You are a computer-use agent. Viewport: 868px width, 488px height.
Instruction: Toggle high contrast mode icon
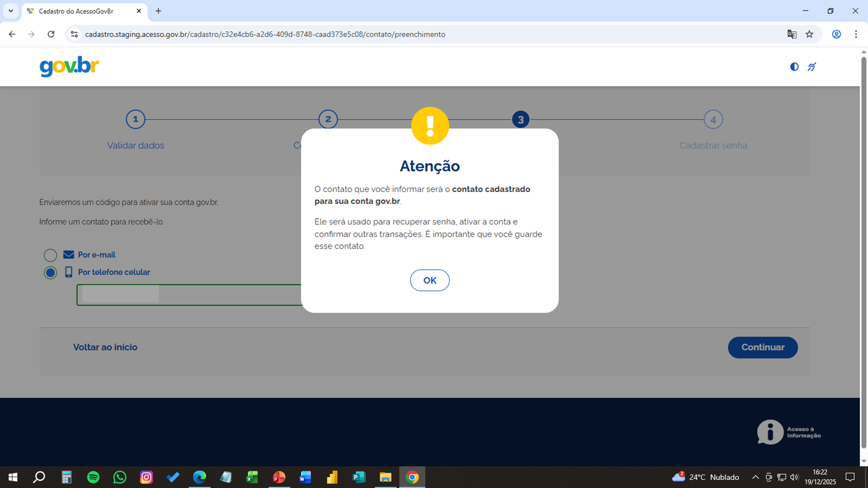[794, 67]
